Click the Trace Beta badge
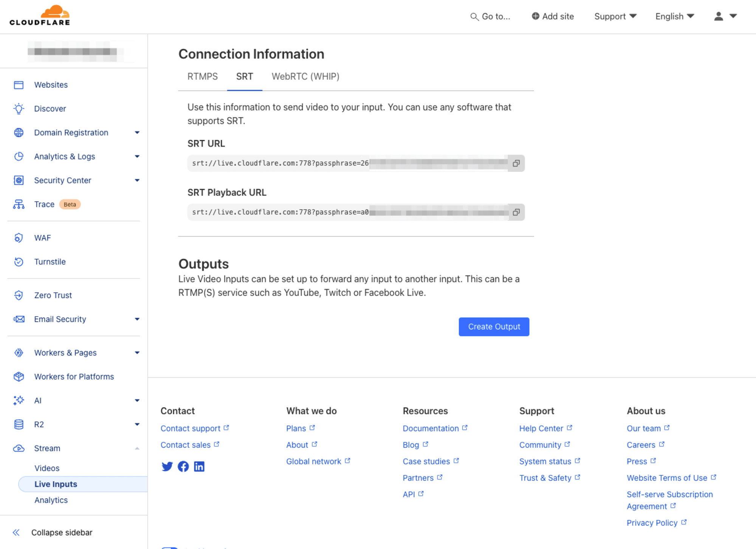Screen dimensions: 756x549 tap(70, 204)
